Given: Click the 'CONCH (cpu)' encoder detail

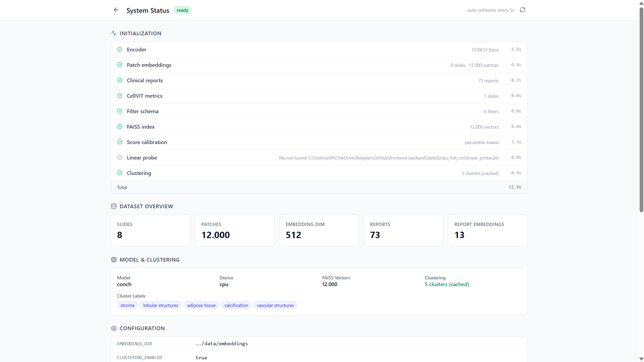Looking at the screenshot, I should [x=485, y=50].
